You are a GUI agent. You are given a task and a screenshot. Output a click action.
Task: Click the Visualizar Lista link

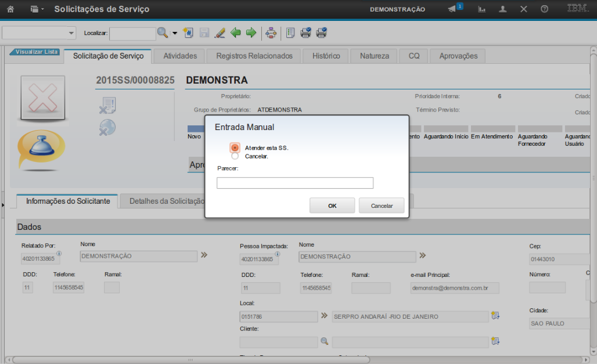pos(36,52)
